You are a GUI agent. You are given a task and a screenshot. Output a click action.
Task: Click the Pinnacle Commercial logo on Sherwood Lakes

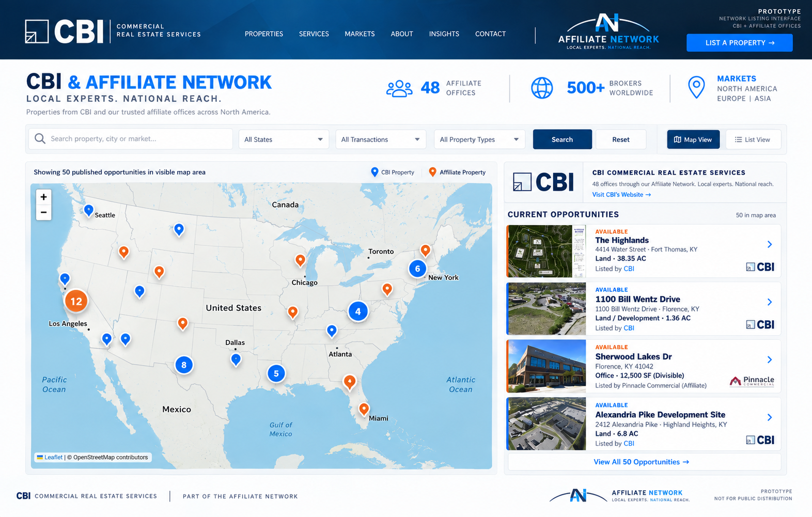[752, 381]
